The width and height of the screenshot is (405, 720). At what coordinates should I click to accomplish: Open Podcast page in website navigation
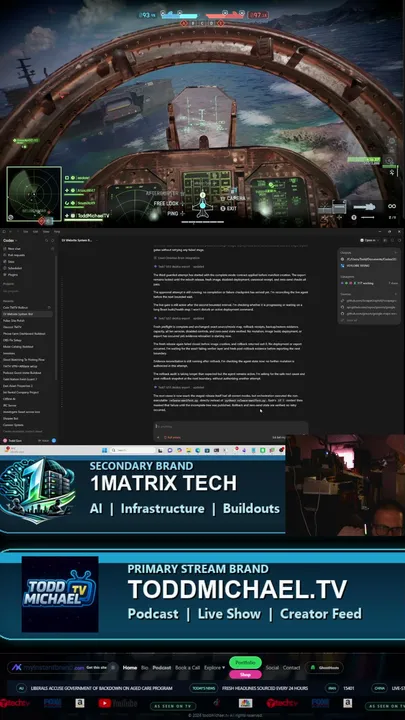click(162, 668)
